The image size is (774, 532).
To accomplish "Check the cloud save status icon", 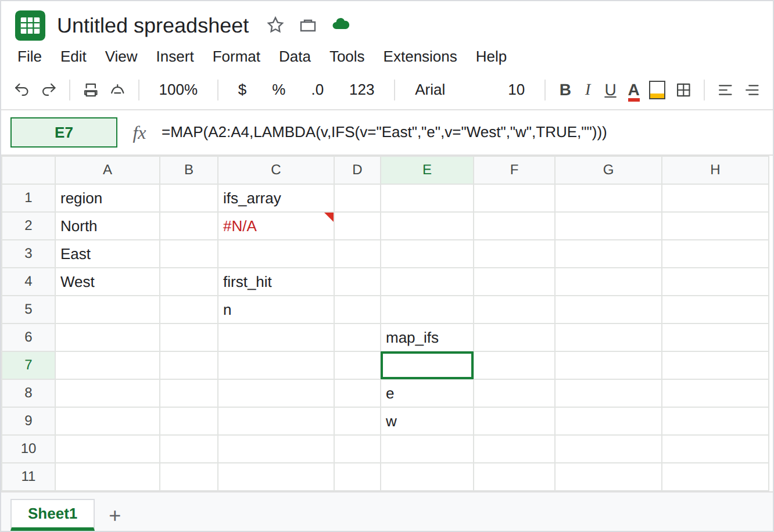I will (341, 24).
